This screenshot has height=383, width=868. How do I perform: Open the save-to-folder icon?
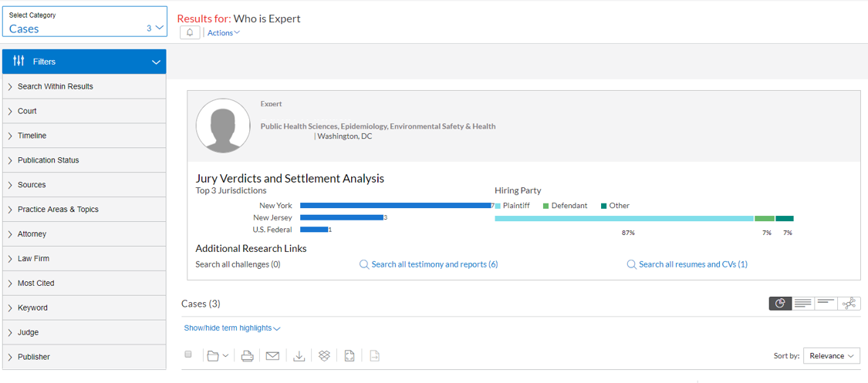click(x=217, y=356)
